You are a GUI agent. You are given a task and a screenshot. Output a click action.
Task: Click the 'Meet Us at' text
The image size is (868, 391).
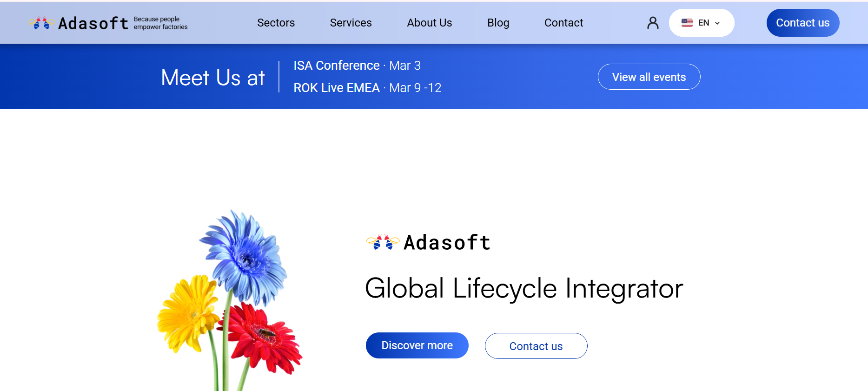pyautogui.click(x=213, y=77)
